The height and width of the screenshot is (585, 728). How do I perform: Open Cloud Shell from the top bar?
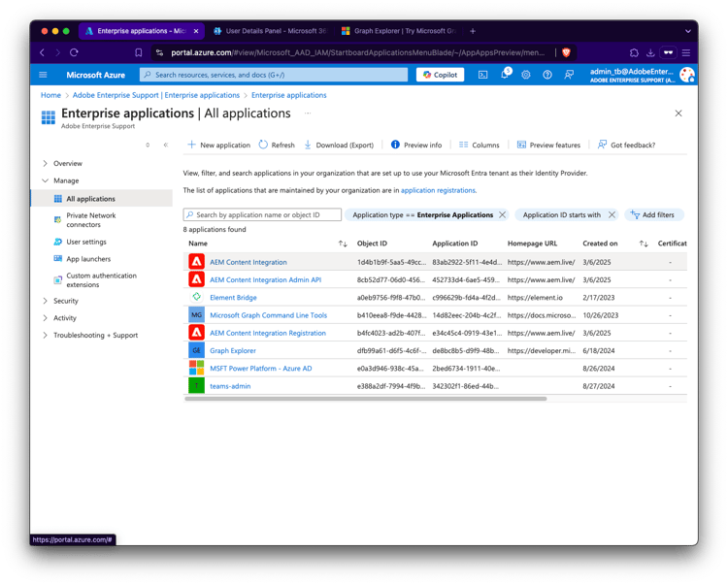[482, 75]
